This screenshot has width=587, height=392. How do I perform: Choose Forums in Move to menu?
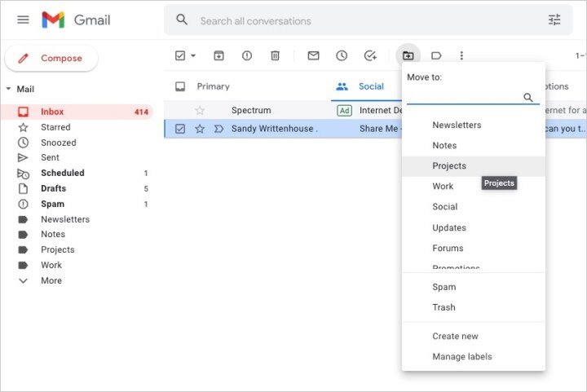[x=473, y=249]
